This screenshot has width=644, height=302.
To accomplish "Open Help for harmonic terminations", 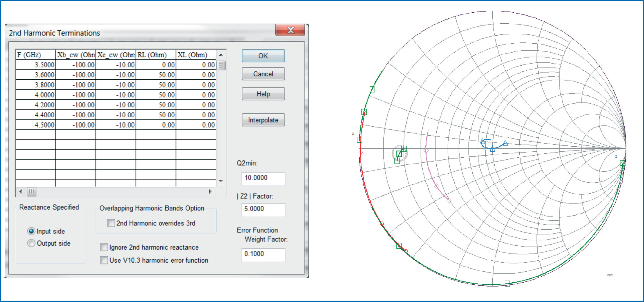I will coord(263,94).
